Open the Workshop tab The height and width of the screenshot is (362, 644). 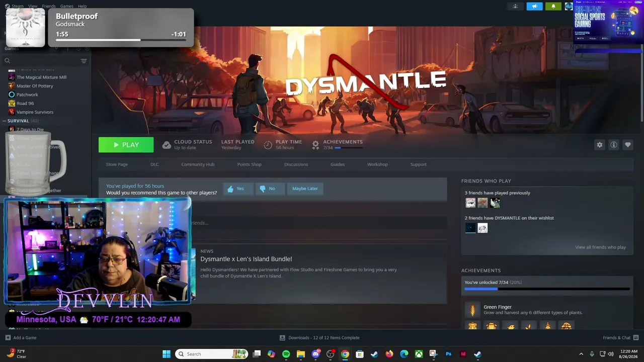click(377, 164)
